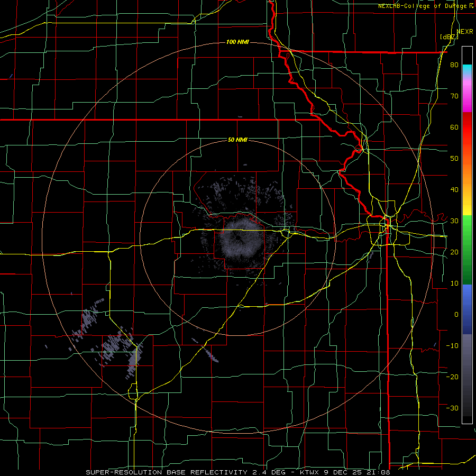Screen dimensions: 476x476
Task: Click the 40 value on the dBZ scale
Action: point(454,190)
